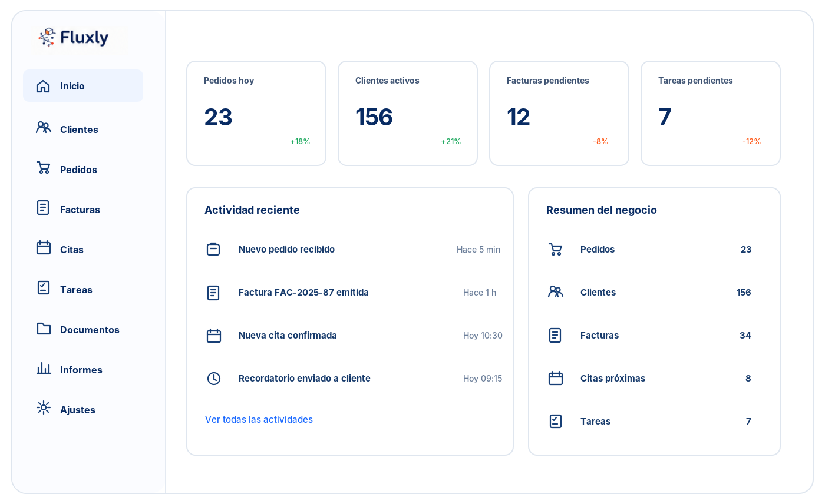Click the Inicio home icon in sidebar
This screenshot has height=504, width=825.
tap(43, 86)
